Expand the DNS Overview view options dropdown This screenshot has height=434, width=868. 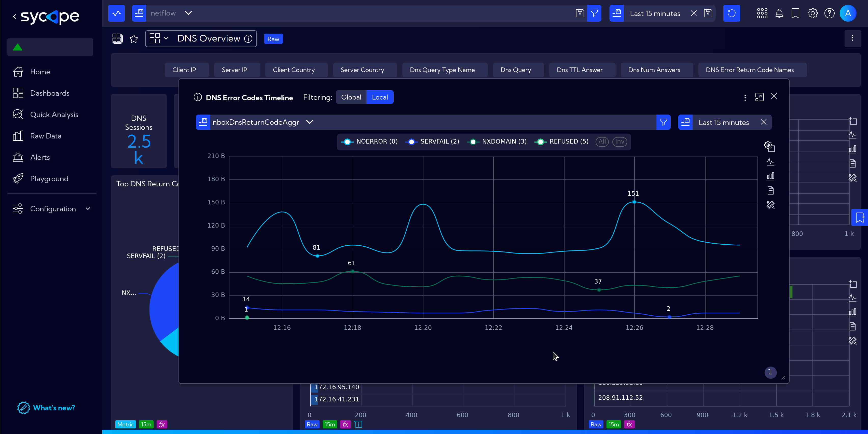[x=166, y=38]
